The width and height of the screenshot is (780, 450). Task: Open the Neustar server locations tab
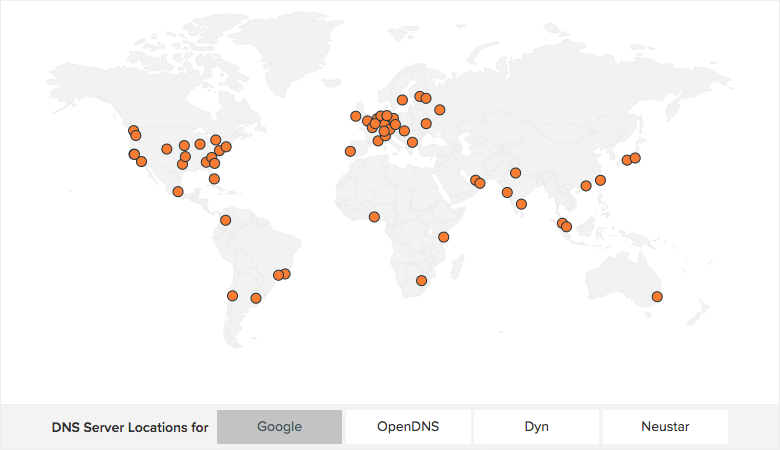665,427
